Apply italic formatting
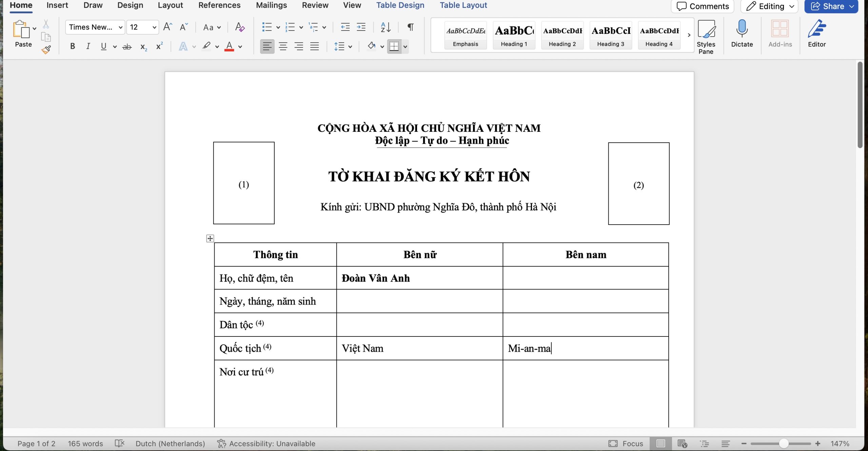Viewport: 868px width, 451px height. (x=88, y=46)
